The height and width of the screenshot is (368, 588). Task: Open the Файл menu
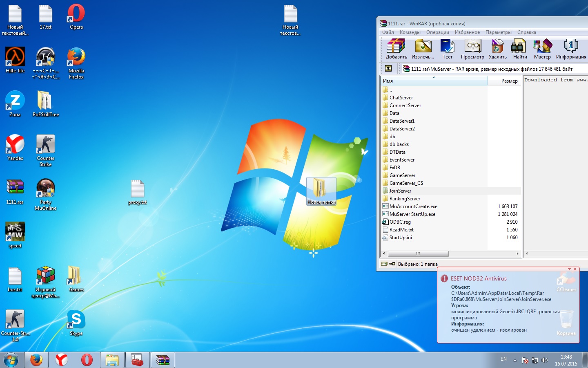(388, 32)
